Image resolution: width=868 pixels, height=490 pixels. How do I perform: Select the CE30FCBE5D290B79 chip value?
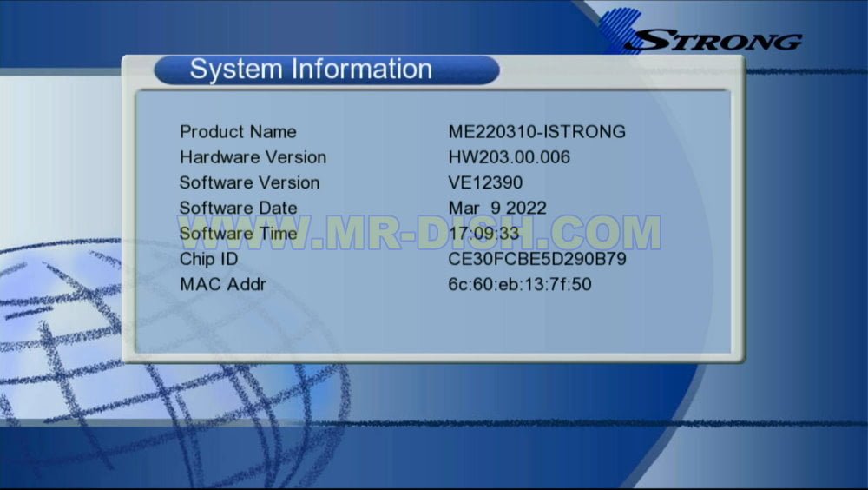[537, 260]
